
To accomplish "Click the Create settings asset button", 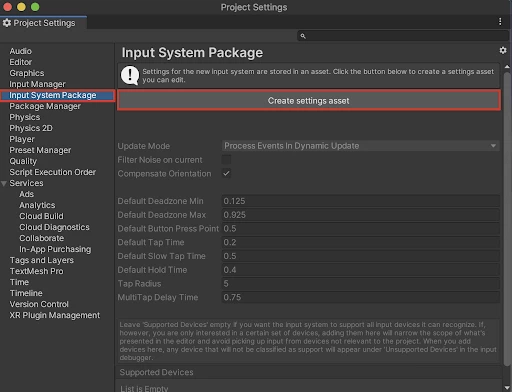I will pyautogui.click(x=309, y=101).
